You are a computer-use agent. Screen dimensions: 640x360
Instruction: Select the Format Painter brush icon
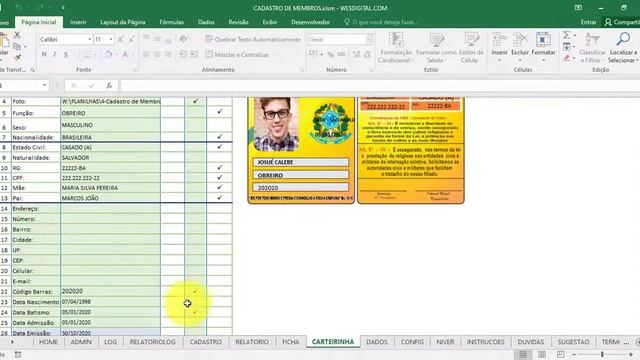click(17, 58)
